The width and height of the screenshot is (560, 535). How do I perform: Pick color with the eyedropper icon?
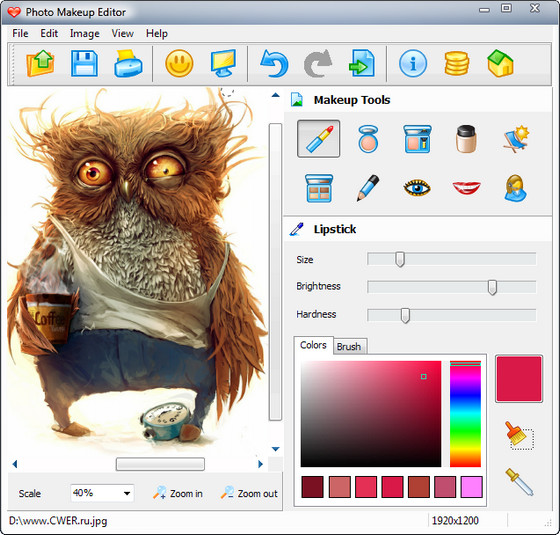tap(519, 482)
